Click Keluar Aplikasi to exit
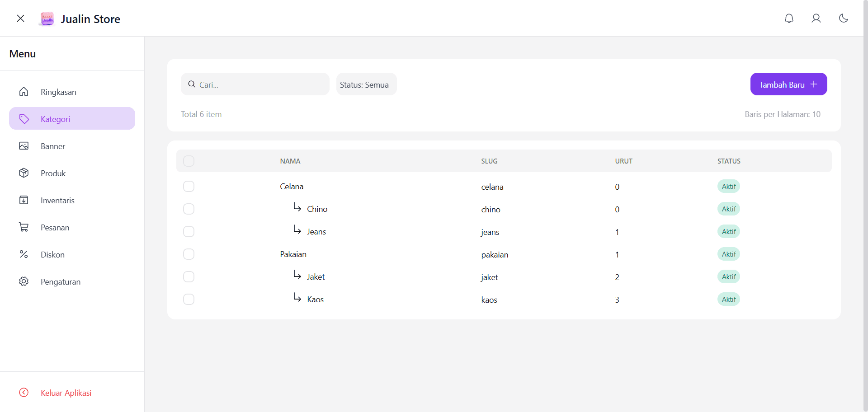 (x=66, y=392)
